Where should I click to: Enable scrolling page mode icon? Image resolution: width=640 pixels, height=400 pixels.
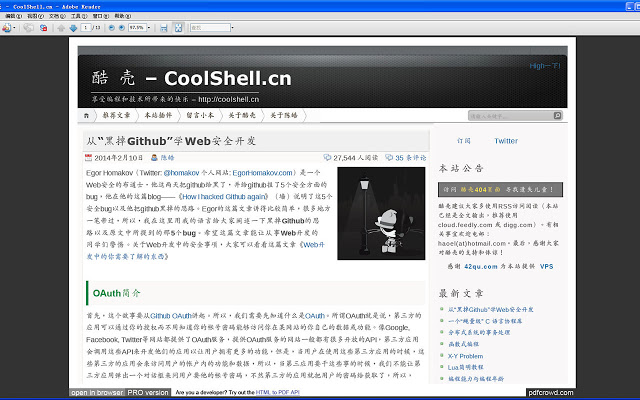coord(164,28)
